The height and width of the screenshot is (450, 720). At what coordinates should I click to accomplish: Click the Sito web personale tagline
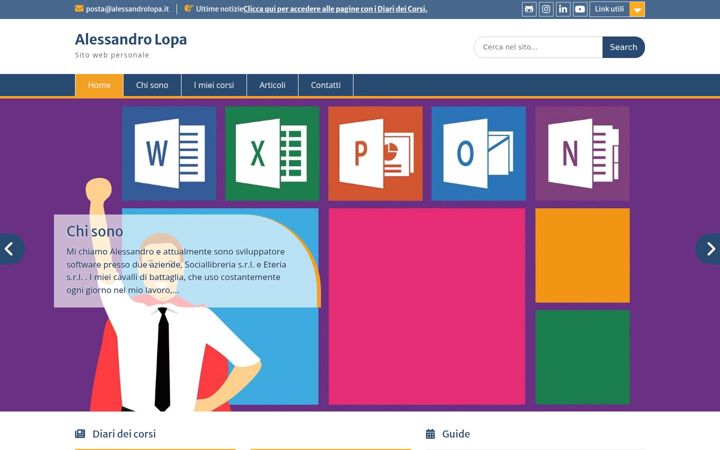[112, 55]
